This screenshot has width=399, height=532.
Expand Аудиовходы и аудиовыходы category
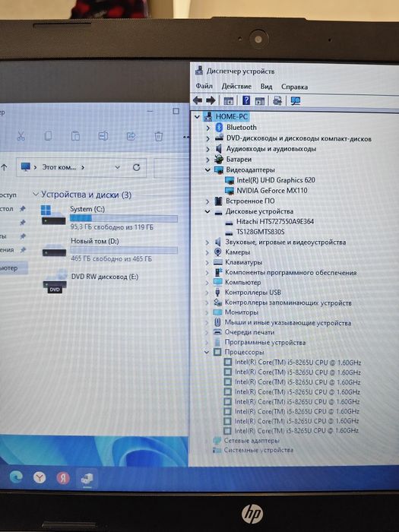click(x=208, y=149)
